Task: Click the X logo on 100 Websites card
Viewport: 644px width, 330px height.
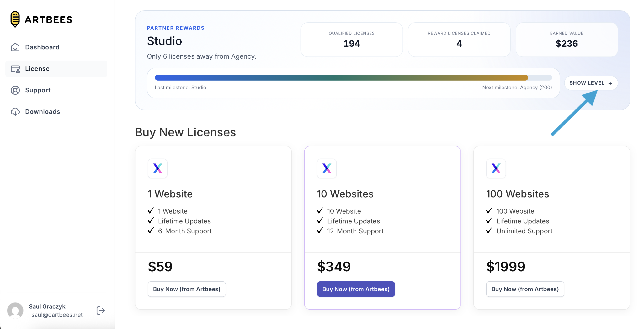Action: pyautogui.click(x=496, y=168)
